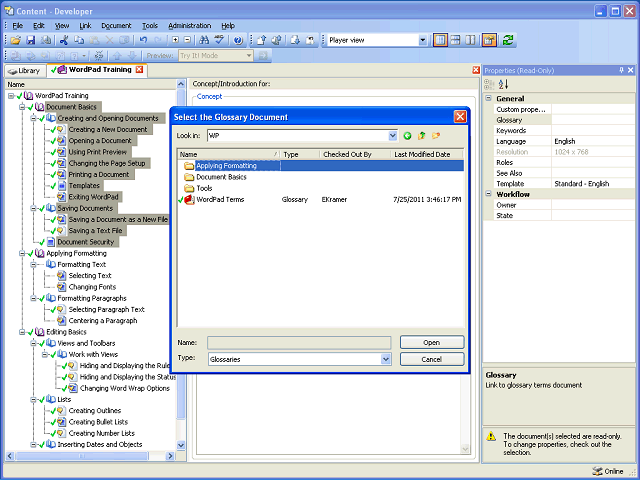Click the green Back arrow in dialog
The image size is (640, 480).
[407, 135]
